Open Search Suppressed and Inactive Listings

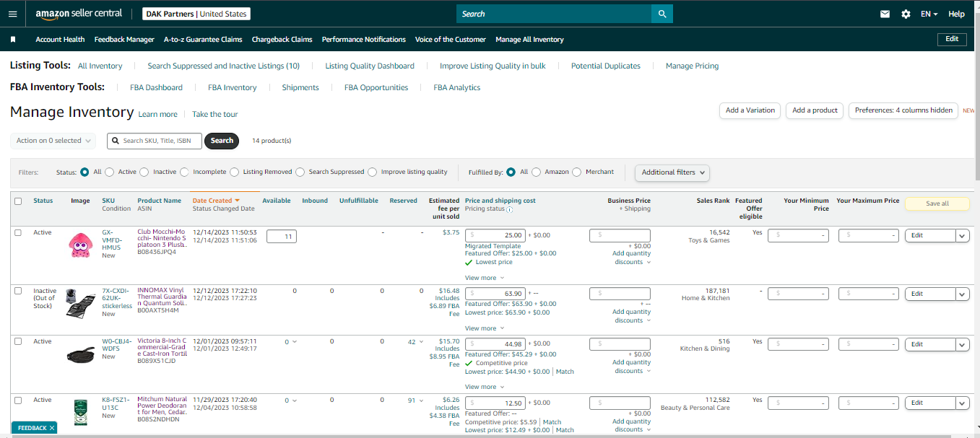coord(223,66)
